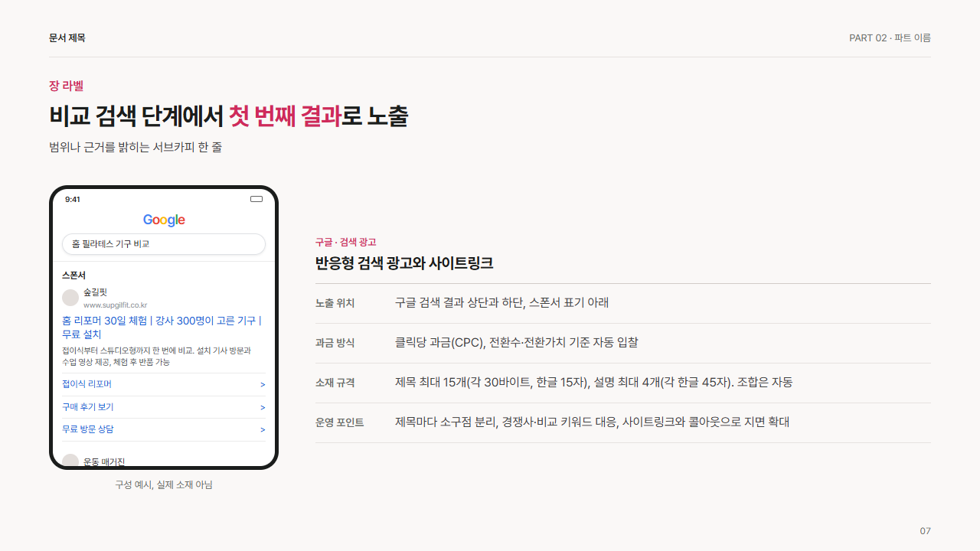980x551 pixels.
Task: Click the '소재 규격' row label
Action: pyautogui.click(x=335, y=383)
